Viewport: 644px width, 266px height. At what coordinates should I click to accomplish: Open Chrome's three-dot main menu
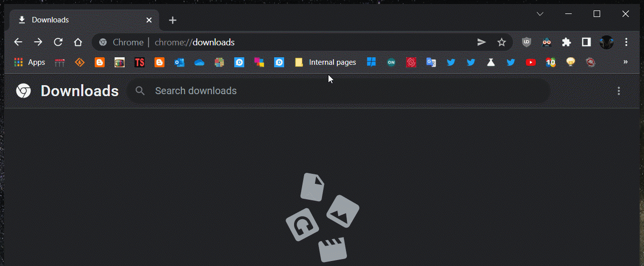627,42
